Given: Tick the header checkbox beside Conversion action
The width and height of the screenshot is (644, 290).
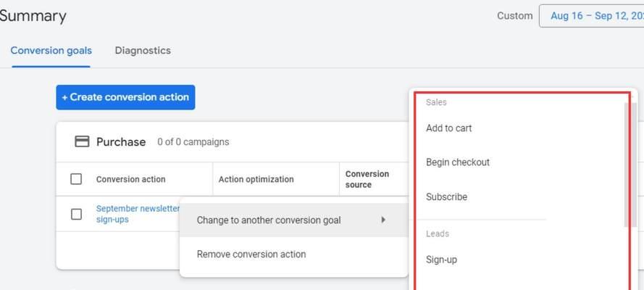Looking at the screenshot, I should [x=76, y=179].
